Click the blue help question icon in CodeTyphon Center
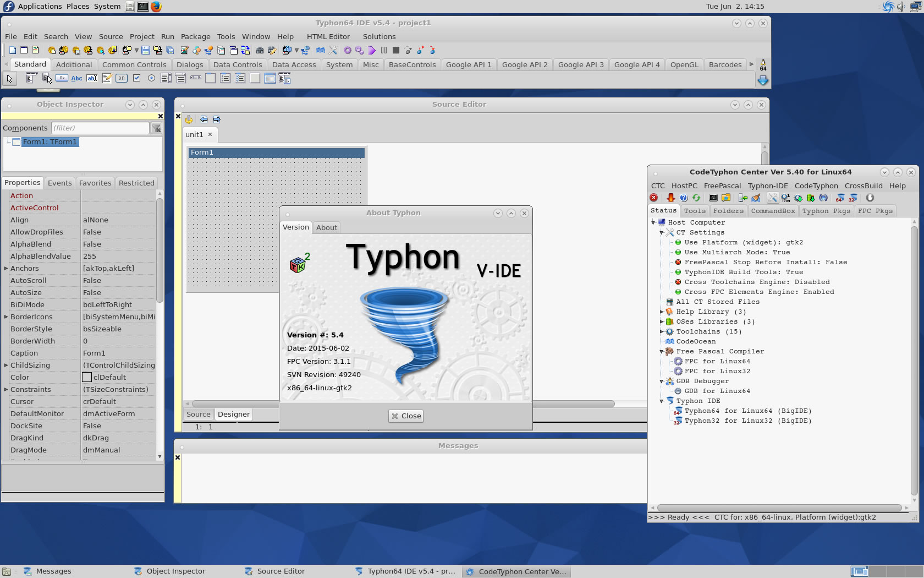924x578 pixels. (684, 198)
